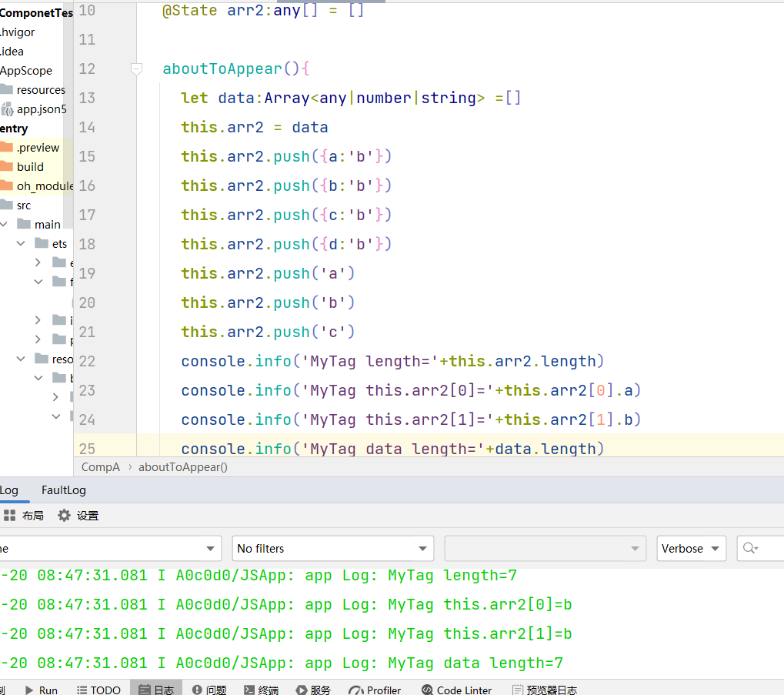
Task: Select the AppScope folder in project tree
Action: [26, 71]
